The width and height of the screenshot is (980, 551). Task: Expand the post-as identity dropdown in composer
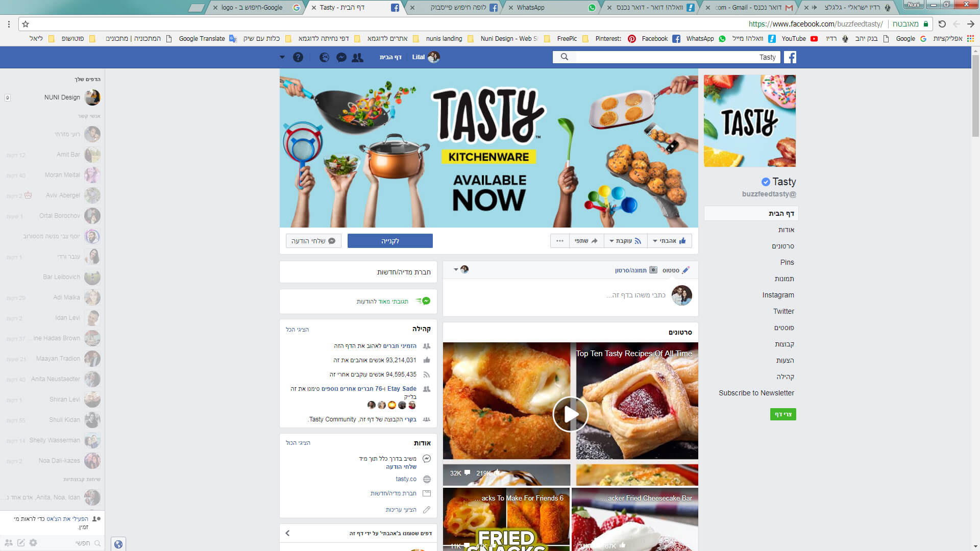coord(461,269)
